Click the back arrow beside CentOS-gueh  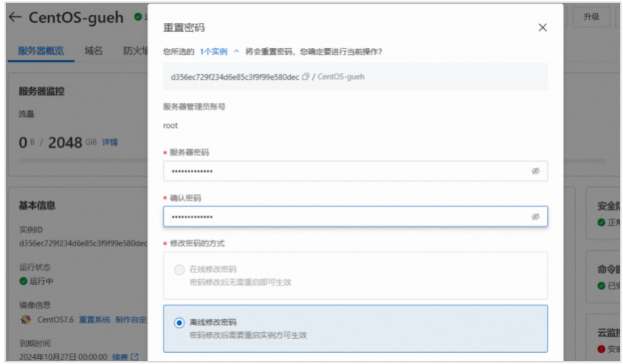(x=15, y=18)
